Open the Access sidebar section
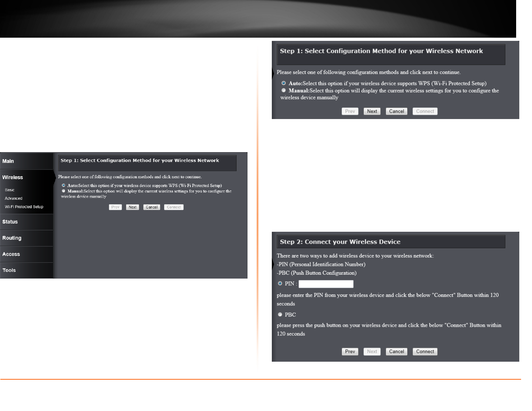Viewport: 532px width, 411px height. [26, 254]
